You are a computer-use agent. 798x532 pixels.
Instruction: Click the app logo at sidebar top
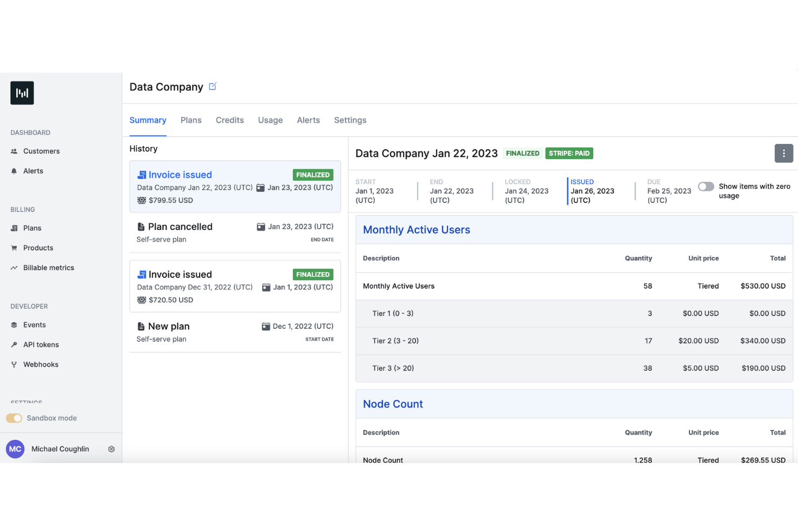[x=22, y=93]
